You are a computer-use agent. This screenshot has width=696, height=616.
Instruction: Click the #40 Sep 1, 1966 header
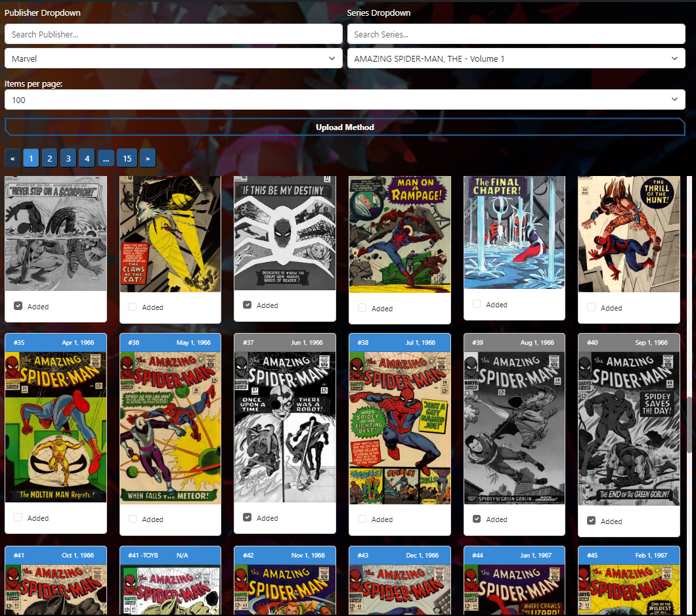[x=629, y=343]
